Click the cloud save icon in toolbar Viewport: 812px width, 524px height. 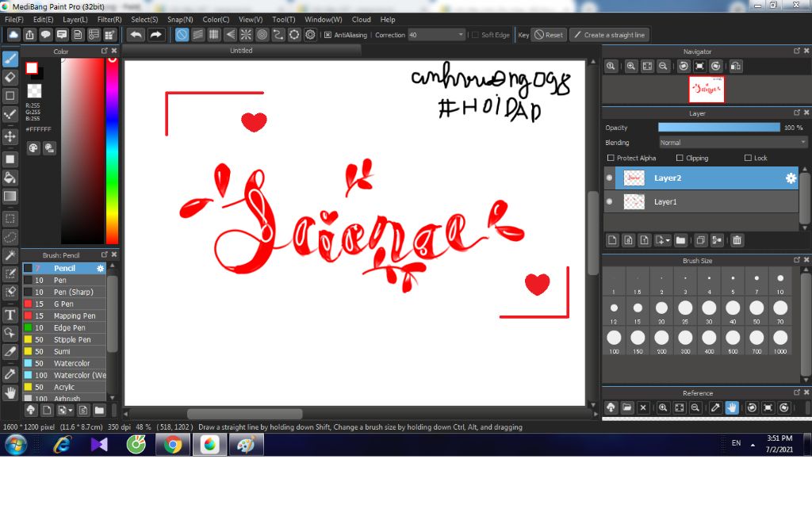(x=13, y=35)
